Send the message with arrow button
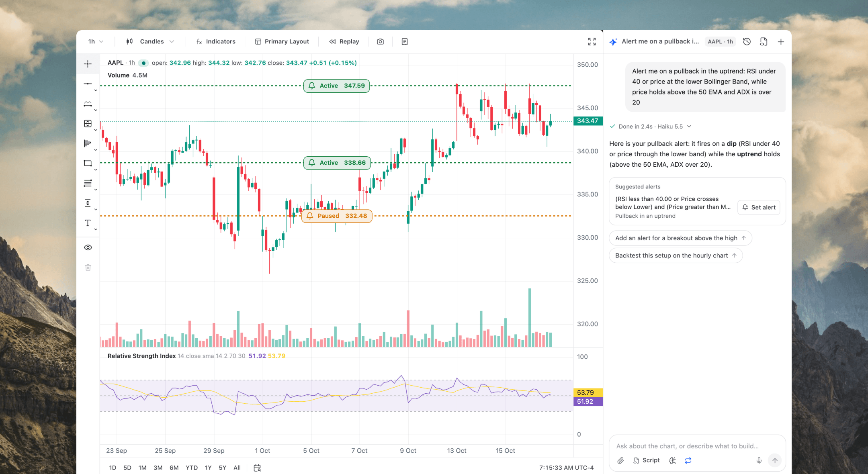The width and height of the screenshot is (868, 474). [x=775, y=460]
